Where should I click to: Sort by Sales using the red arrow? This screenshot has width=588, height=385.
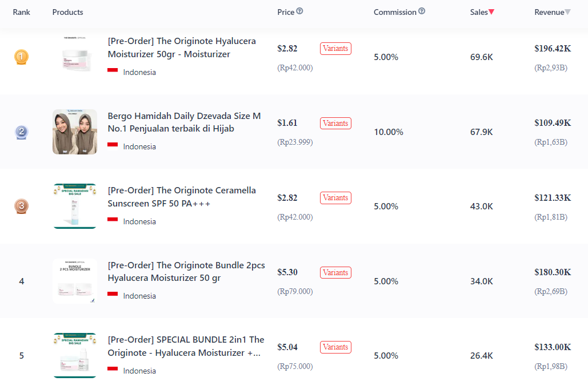click(491, 12)
